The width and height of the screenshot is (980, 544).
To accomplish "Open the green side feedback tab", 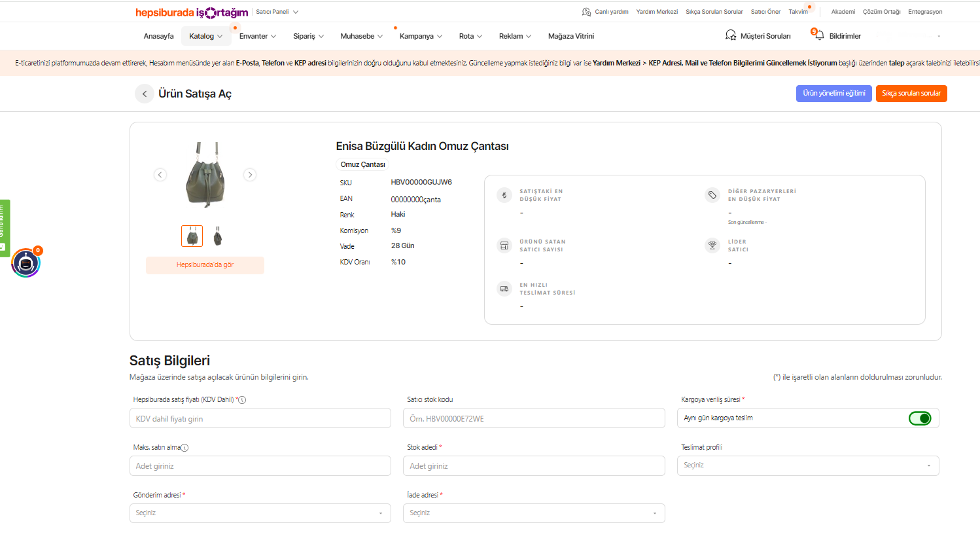I will tap(5, 228).
